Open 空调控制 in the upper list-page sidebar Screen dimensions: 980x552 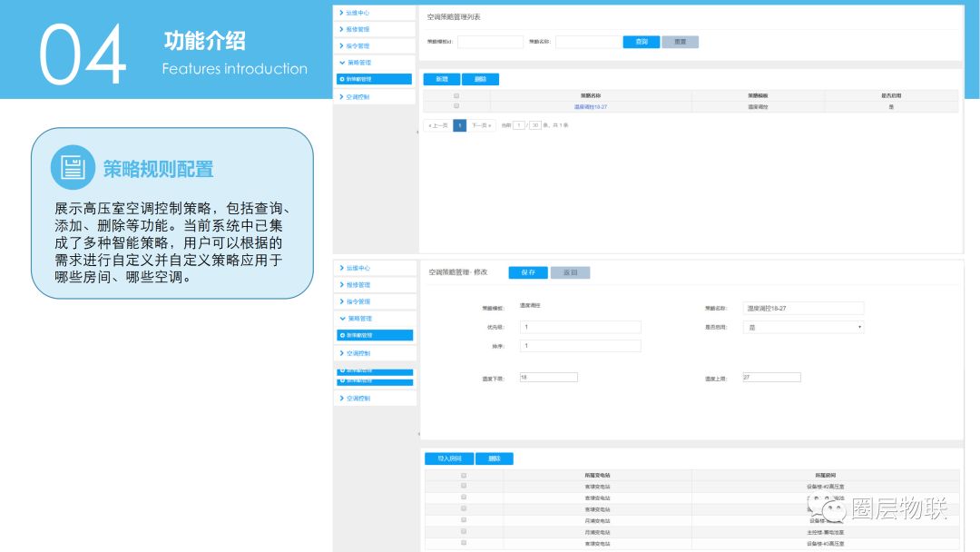coord(375,97)
